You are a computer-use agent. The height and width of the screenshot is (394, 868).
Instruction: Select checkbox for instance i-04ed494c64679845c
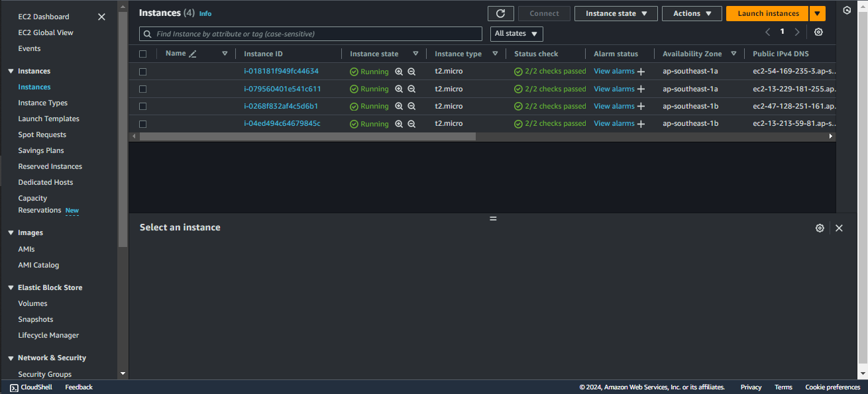click(142, 124)
